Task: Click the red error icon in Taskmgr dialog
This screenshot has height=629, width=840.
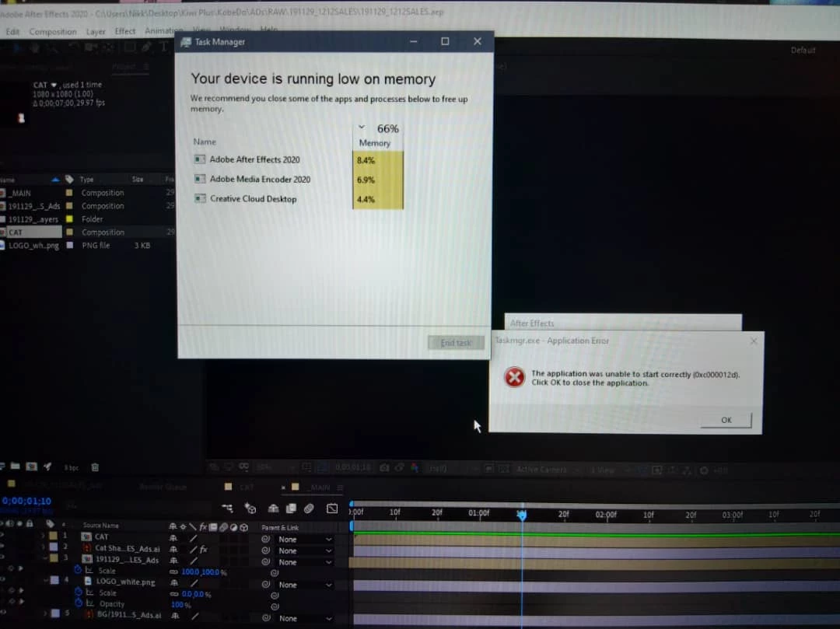Action: coord(514,377)
